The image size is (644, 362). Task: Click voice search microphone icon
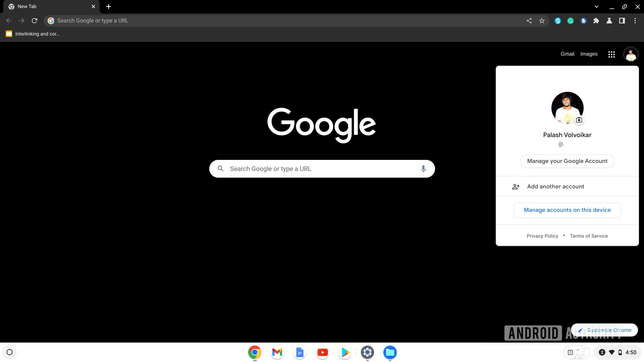(x=423, y=169)
